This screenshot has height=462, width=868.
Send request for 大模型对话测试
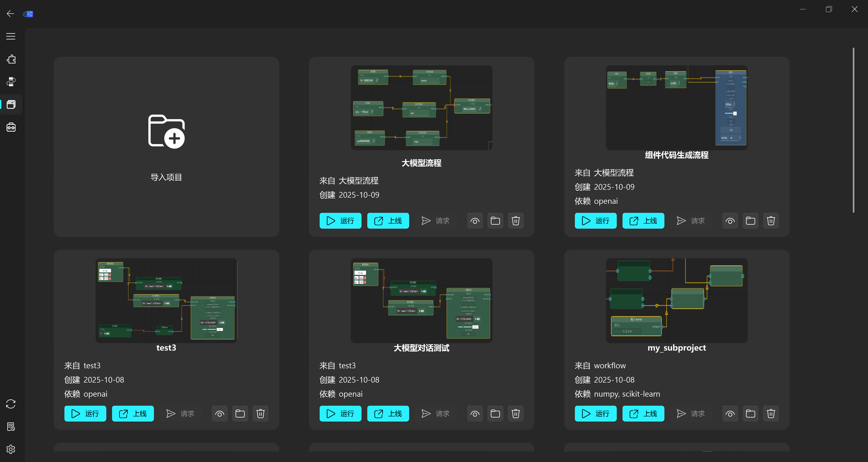pyautogui.click(x=436, y=413)
